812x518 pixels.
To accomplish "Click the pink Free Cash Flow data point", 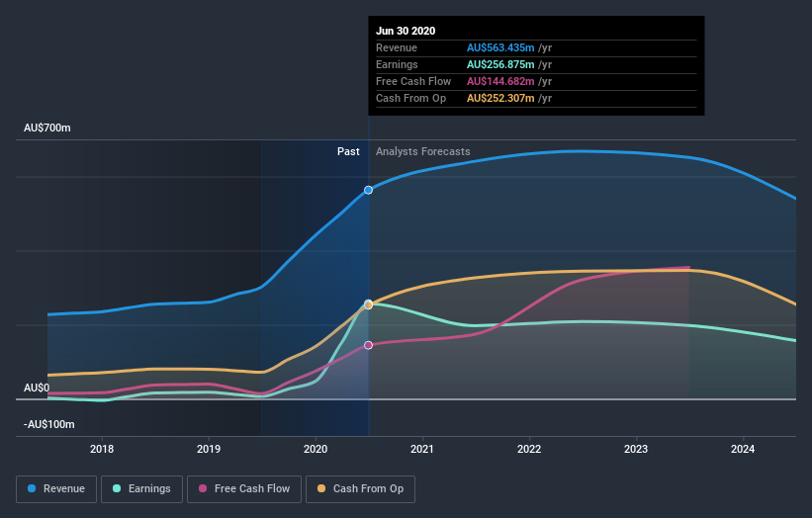I will (x=368, y=345).
